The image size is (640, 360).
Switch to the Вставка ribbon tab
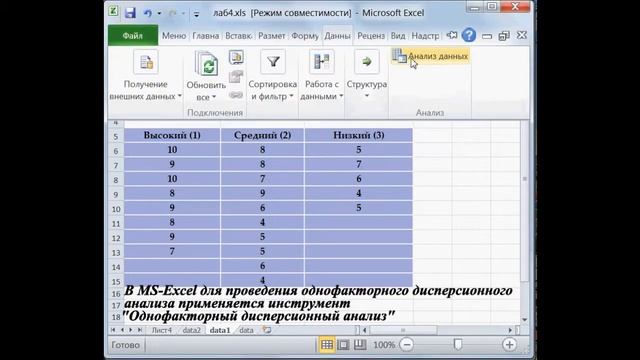pos(238,36)
